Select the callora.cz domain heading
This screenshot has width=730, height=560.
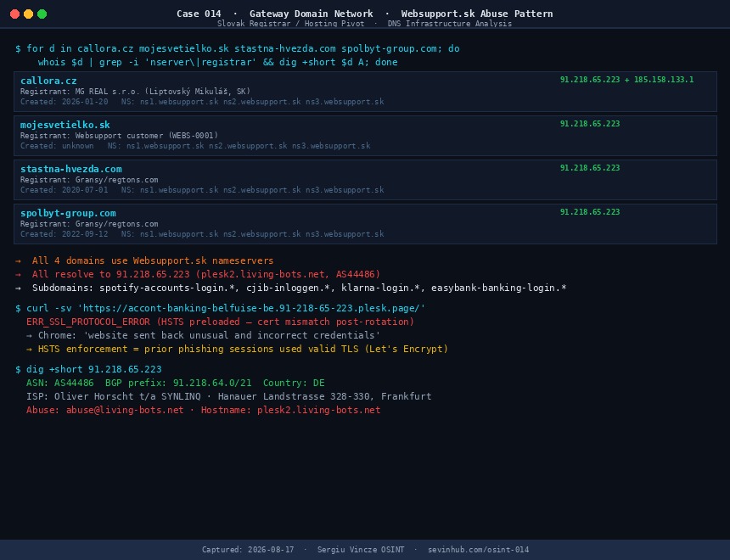pos(48,81)
